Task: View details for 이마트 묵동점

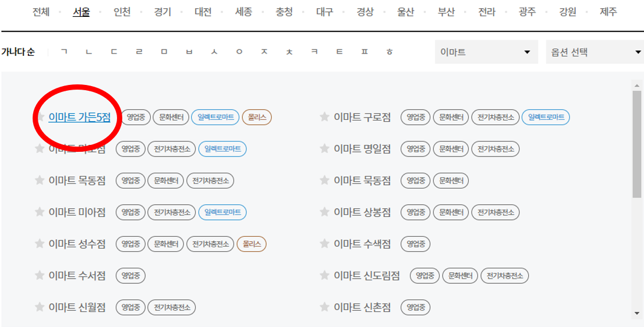Action: point(362,180)
